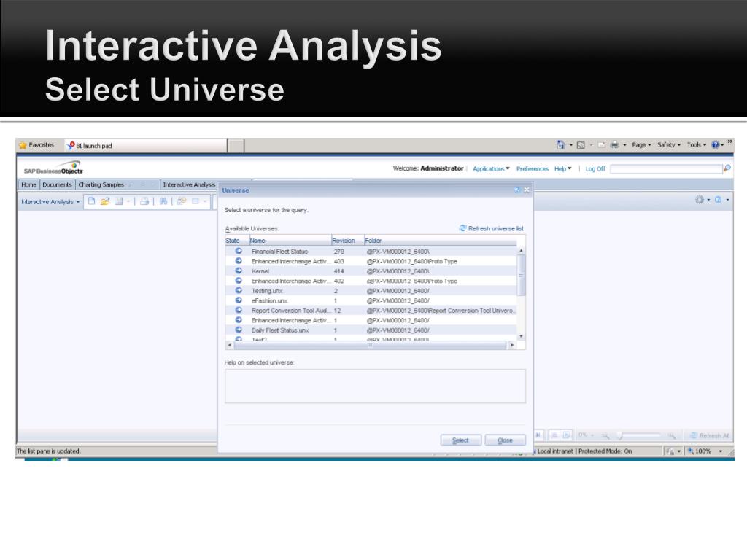Click the browser home icon
This screenshot has width=747, height=560.
pos(561,145)
